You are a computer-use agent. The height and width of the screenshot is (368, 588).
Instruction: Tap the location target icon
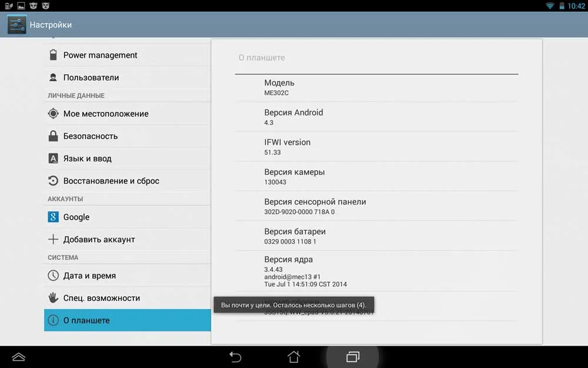click(54, 114)
